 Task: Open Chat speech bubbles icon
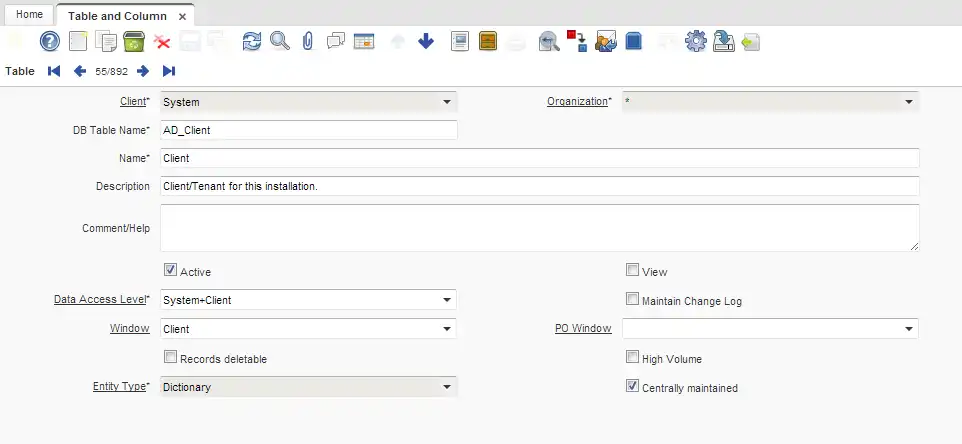pos(336,42)
